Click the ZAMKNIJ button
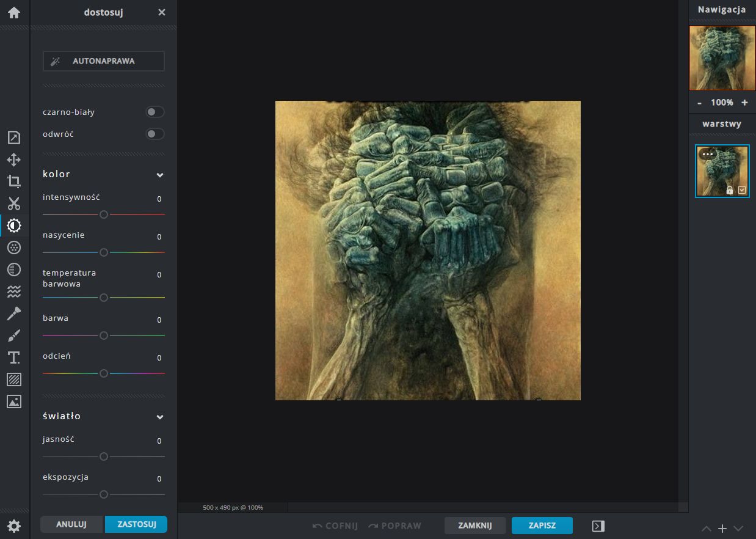This screenshot has height=539, width=756. 475,526
